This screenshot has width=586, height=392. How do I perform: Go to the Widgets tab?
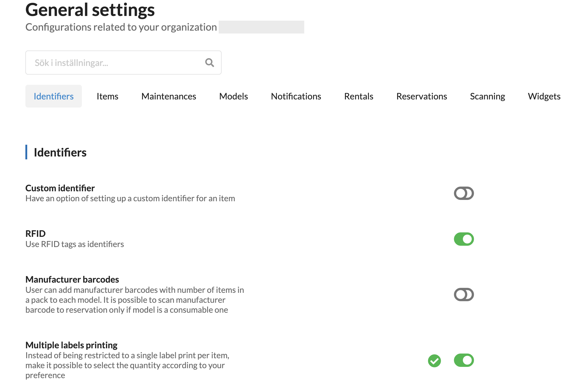tap(544, 96)
